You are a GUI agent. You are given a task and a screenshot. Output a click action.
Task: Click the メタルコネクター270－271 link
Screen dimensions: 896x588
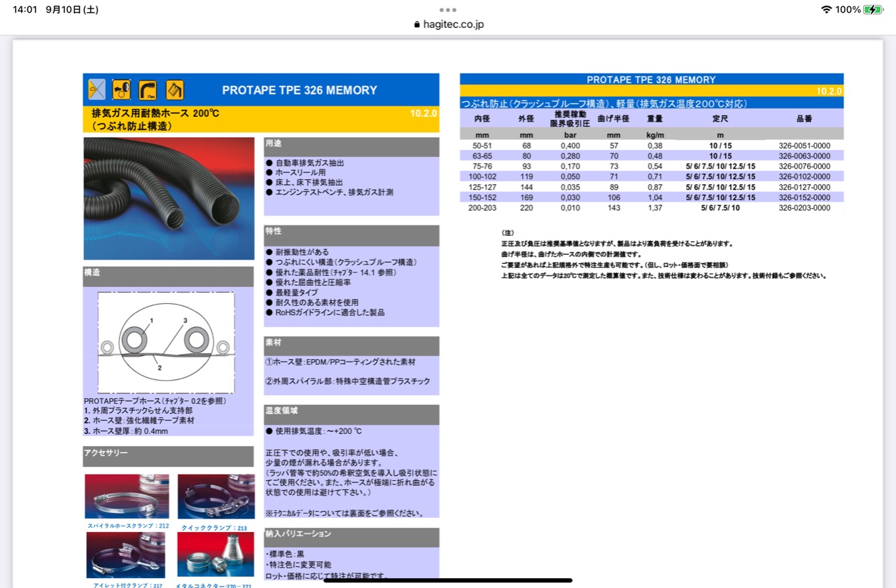[x=213, y=584]
